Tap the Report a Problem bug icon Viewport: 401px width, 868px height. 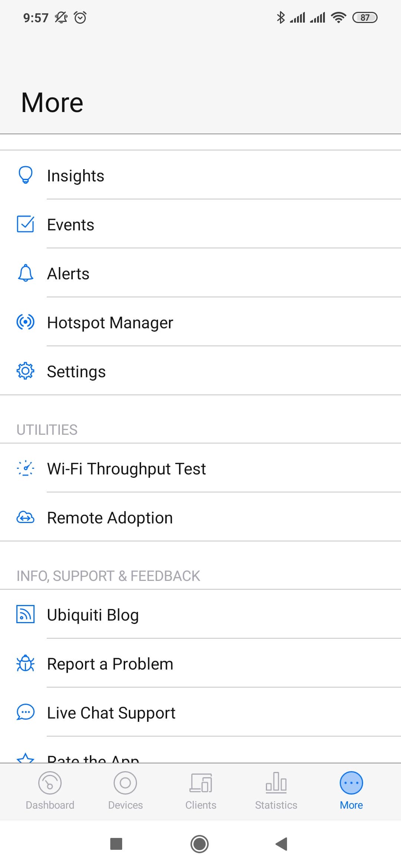pos(25,663)
